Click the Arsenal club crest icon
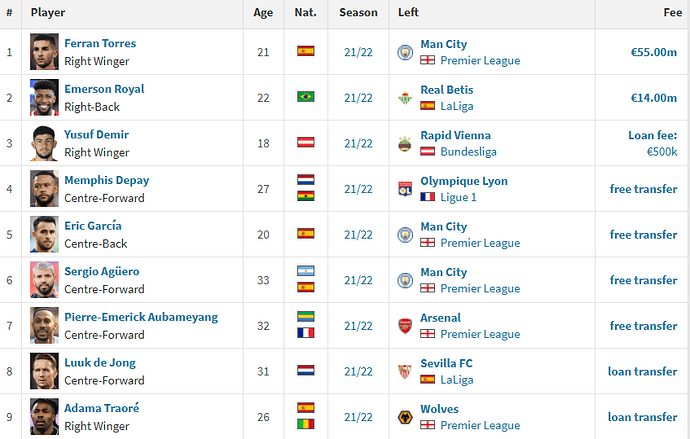 pyautogui.click(x=405, y=326)
